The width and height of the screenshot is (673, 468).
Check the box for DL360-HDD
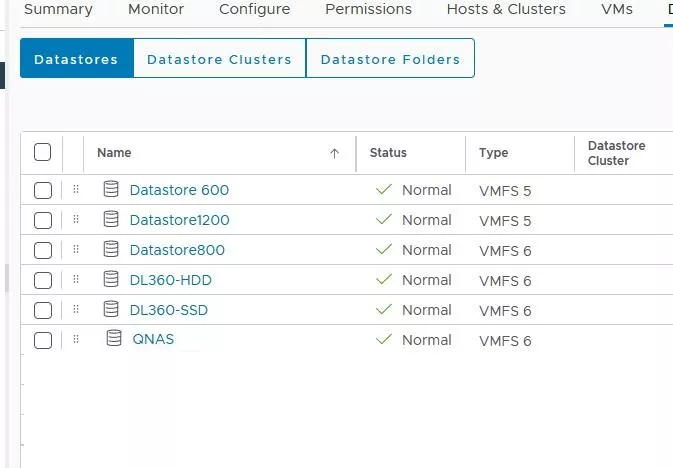point(43,280)
